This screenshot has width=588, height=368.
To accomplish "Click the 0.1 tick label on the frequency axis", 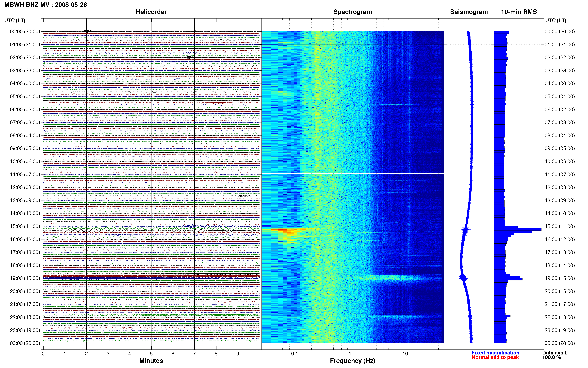I will pos(295,354).
